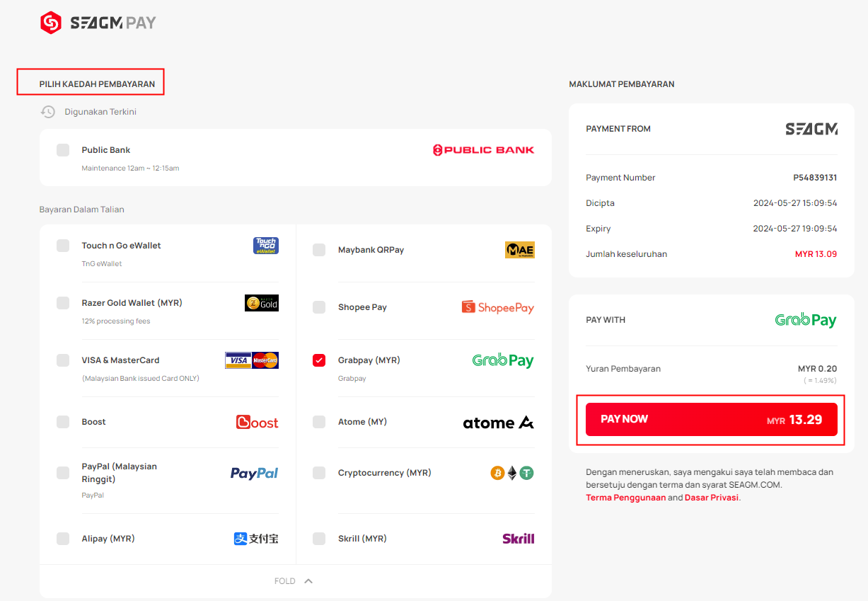
Task: Uncheck the Grabpay (MYR) checkbox
Action: click(x=319, y=360)
